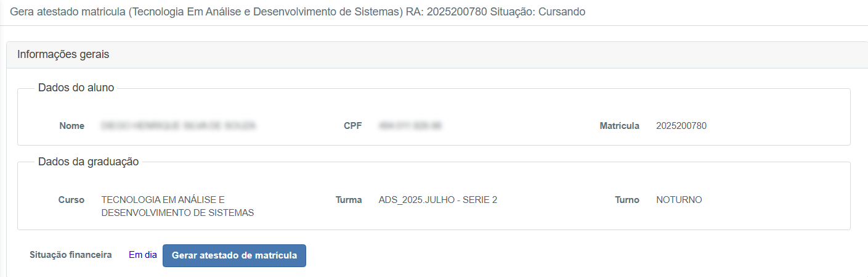Click the Turno field label

point(627,200)
